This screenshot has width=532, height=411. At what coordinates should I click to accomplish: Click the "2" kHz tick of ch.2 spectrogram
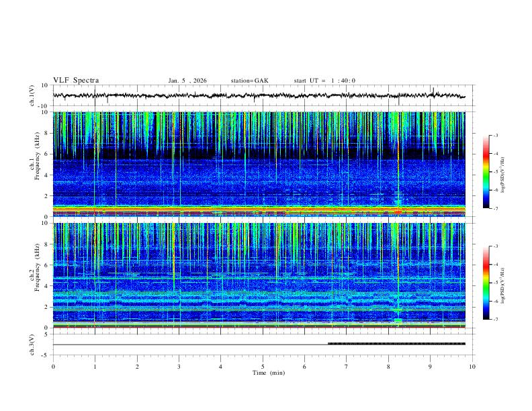(47, 307)
